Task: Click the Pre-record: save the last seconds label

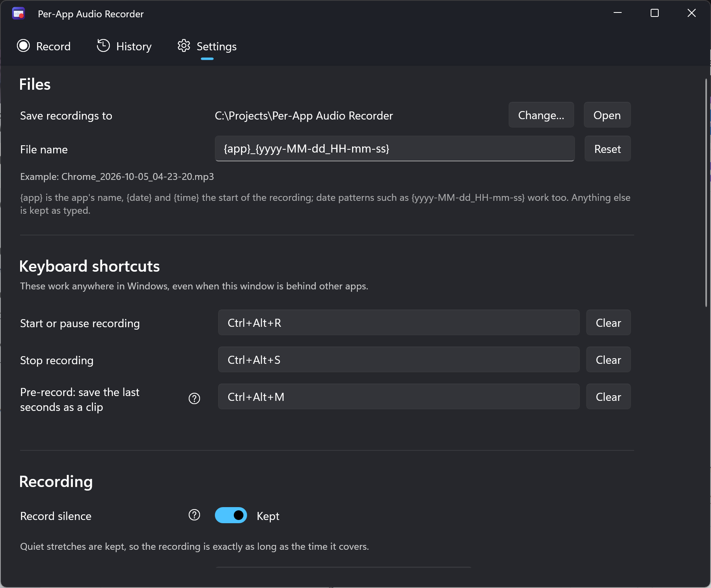Action: [x=80, y=400]
